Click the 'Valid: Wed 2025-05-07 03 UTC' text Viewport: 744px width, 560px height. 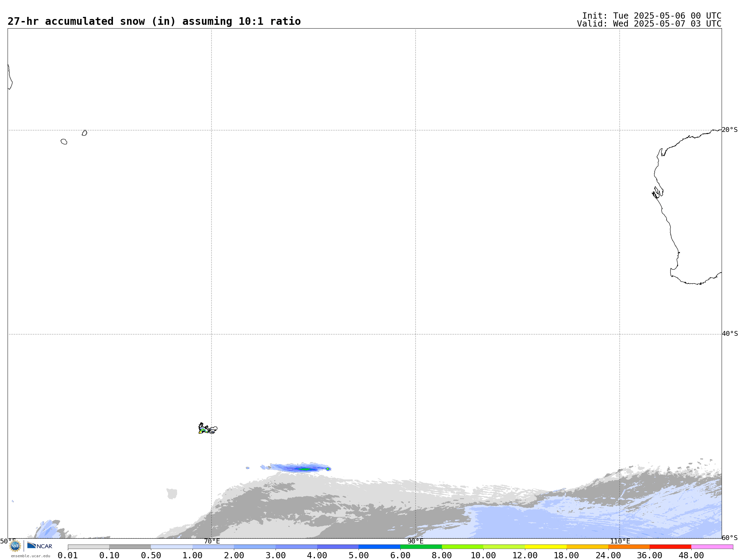click(x=649, y=24)
